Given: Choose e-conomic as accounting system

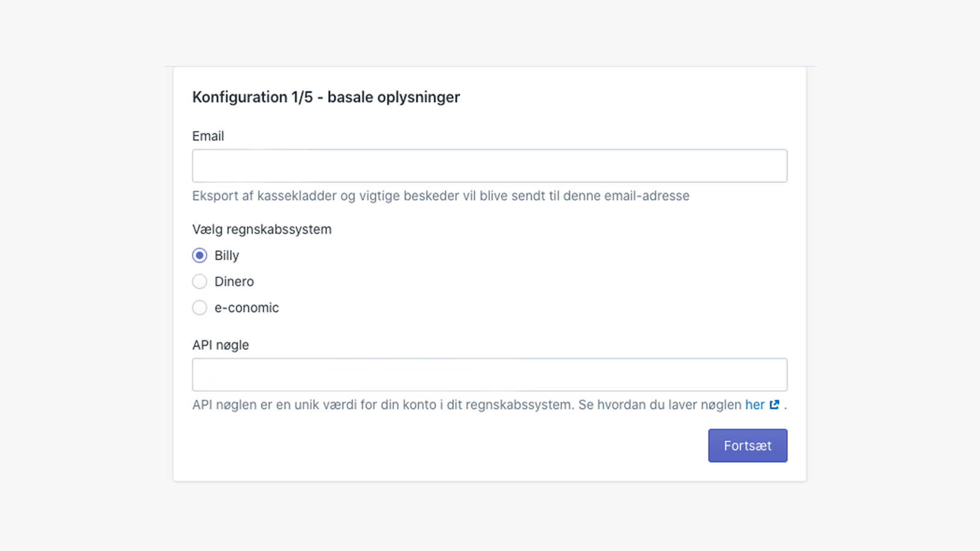Looking at the screenshot, I should [200, 307].
